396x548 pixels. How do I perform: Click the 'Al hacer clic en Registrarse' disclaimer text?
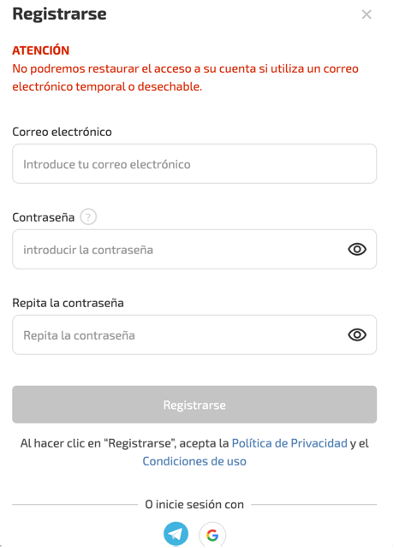click(x=194, y=452)
